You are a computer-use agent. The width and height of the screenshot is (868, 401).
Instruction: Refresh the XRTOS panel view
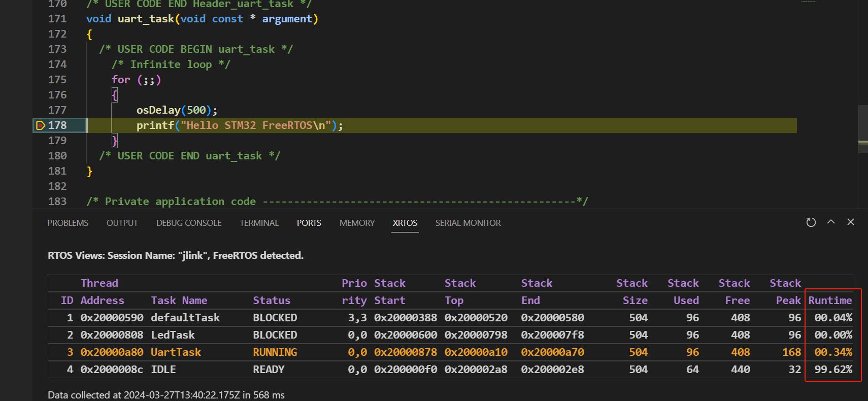coord(811,222)
